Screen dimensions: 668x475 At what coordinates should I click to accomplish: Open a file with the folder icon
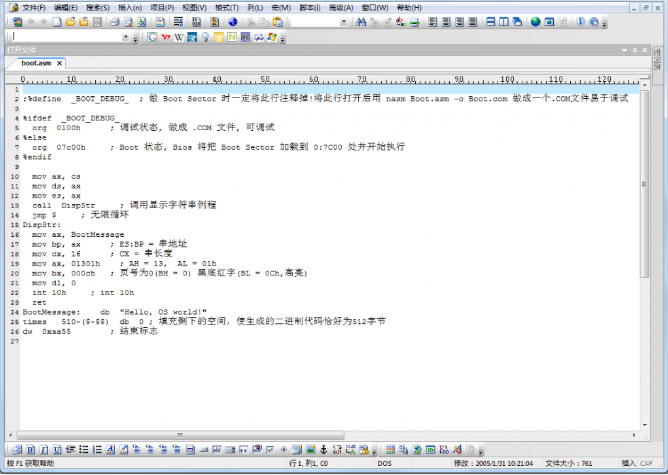pos(70,22)
